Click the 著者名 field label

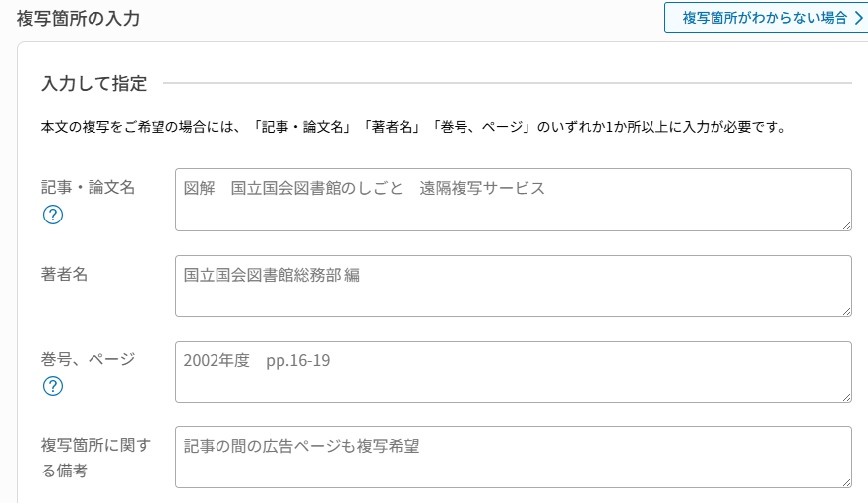(x=64, y=274)
